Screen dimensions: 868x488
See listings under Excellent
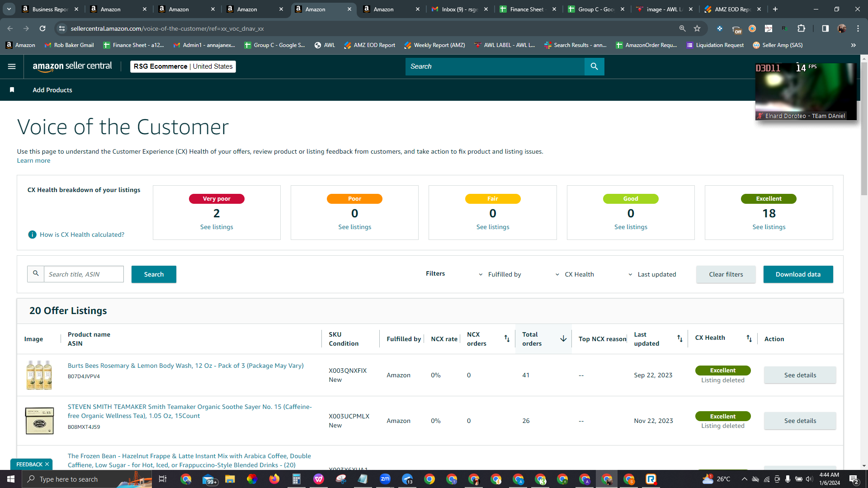(x=769, y=227)
